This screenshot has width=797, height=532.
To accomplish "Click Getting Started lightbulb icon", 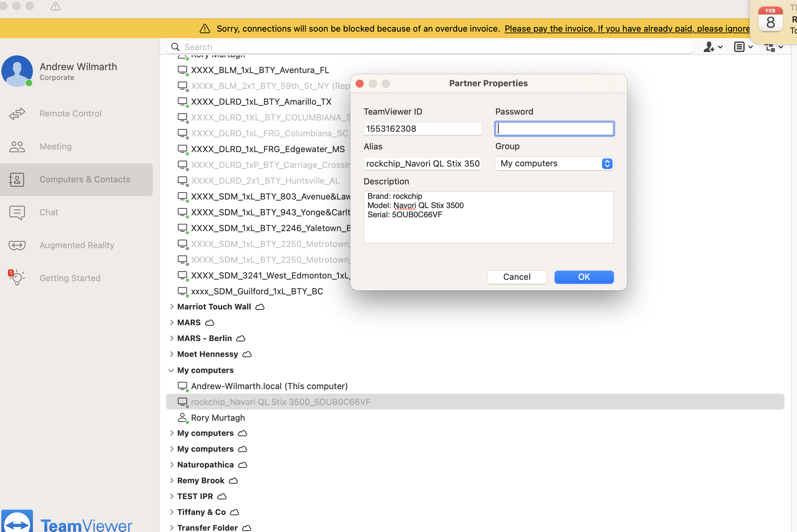I will click(17, 278).
